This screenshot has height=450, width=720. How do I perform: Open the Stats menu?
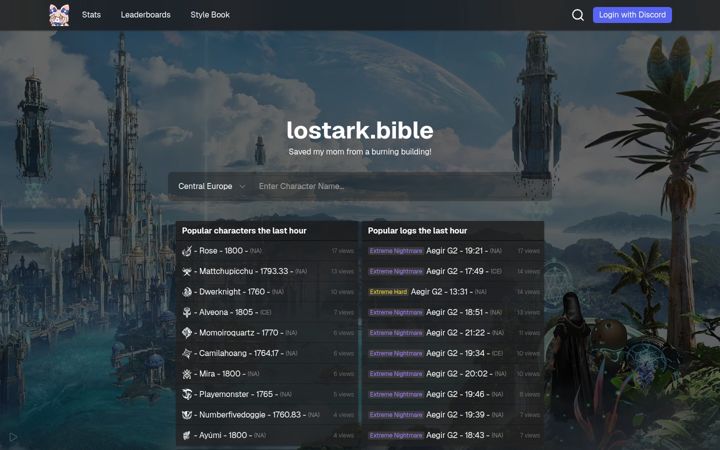point(91,15)
